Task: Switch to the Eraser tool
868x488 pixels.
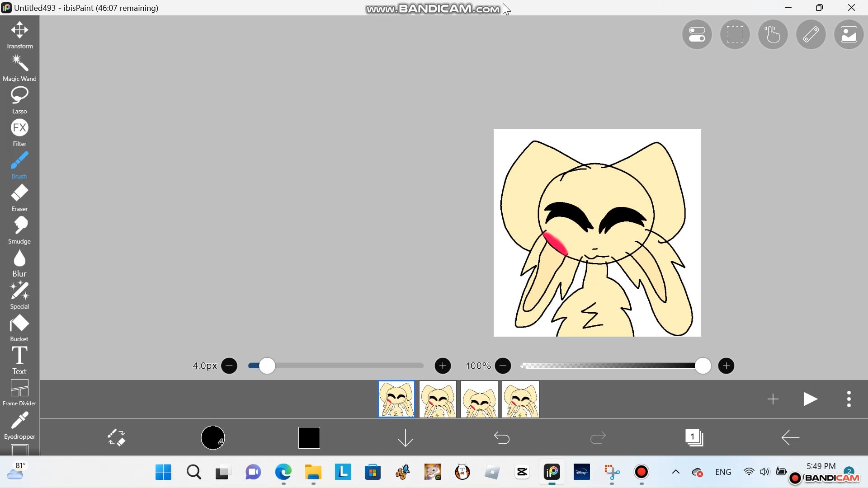Action: point(19,197)
